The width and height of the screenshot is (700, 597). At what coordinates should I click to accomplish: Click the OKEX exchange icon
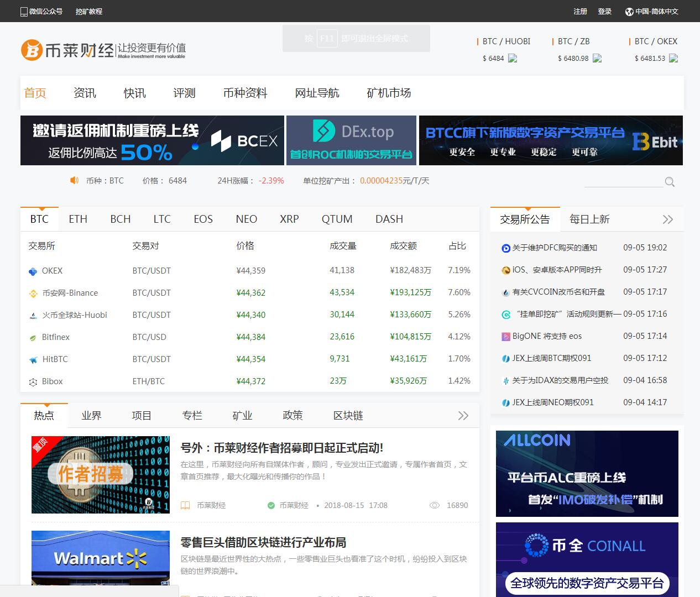33,271
